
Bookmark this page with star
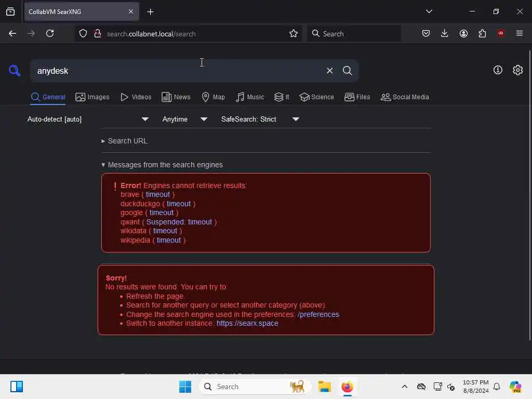pyautogui.click(x=294, y=33)
